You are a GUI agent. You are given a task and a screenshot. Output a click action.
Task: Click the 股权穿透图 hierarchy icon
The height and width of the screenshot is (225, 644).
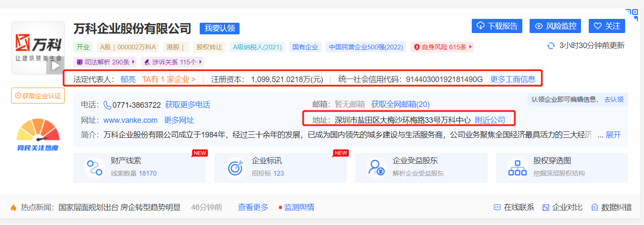(x=517, y=168)
